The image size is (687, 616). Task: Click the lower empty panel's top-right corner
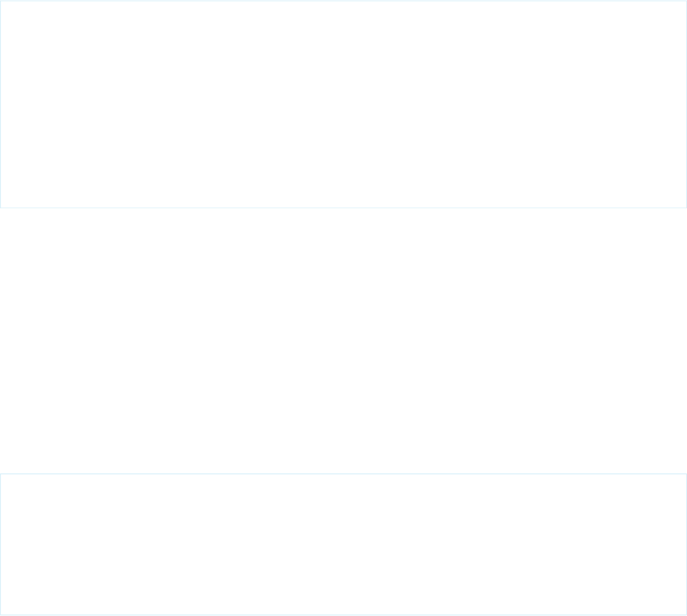tap(686, 474)
